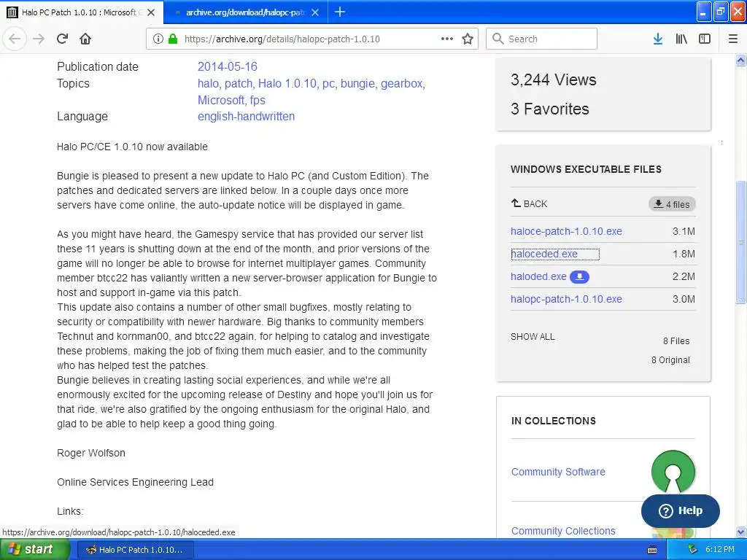Click the browser forward arrow
The image size is (747, 560).
(x=39, y=39)
